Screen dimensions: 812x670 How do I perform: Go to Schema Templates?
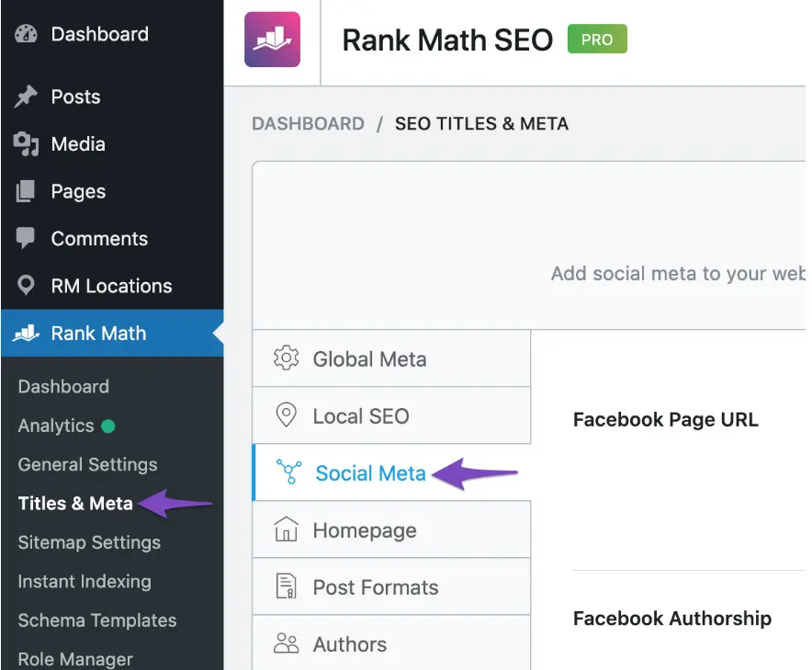(97, 619)
